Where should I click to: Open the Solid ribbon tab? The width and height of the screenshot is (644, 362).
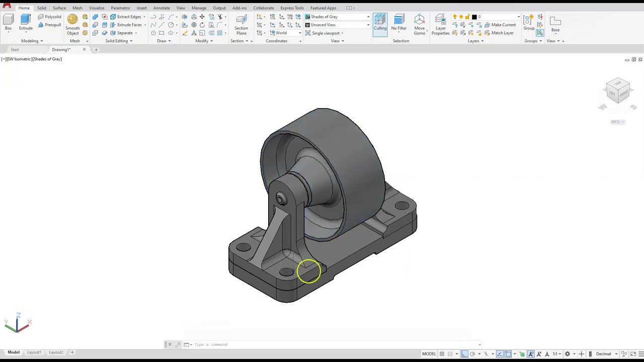click(x=41, y=8)
